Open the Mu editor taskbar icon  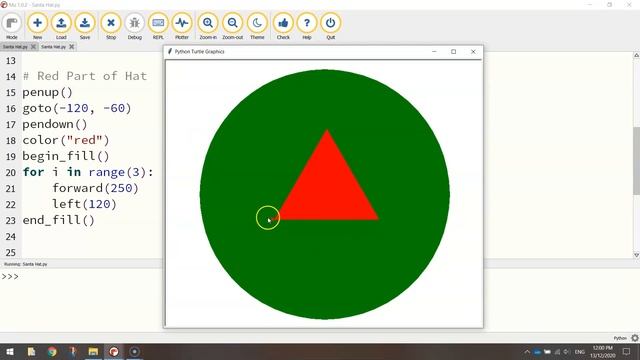[x=114, y=352]
